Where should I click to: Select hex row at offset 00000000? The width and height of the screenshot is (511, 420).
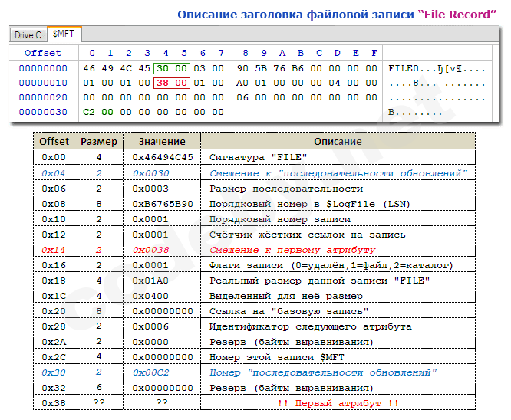[x=43, y=67]
